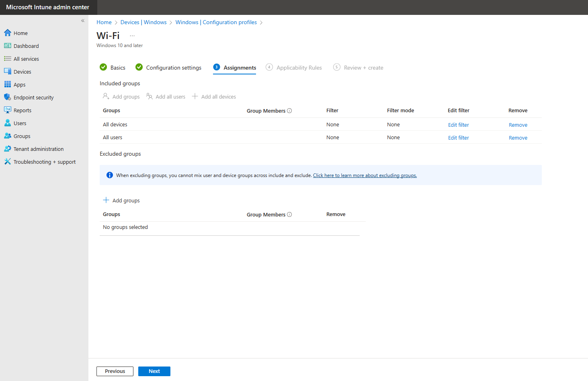588x381 pixels.
Task: Click the plus icon for Add all devices
Action: (195, 96)
